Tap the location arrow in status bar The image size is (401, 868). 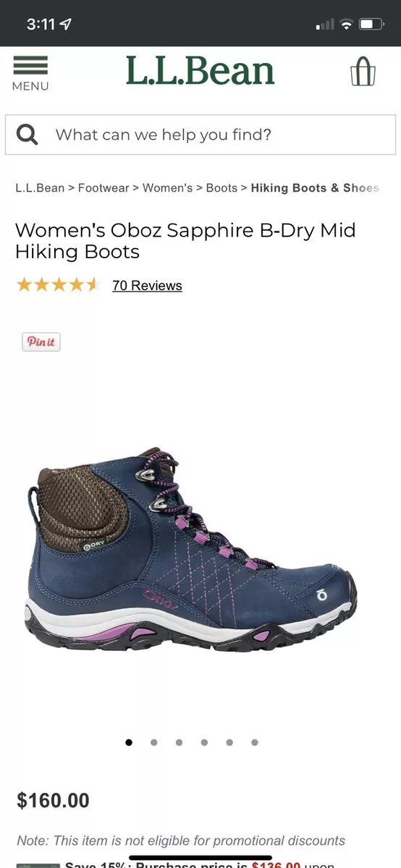(x=66, y=24)
